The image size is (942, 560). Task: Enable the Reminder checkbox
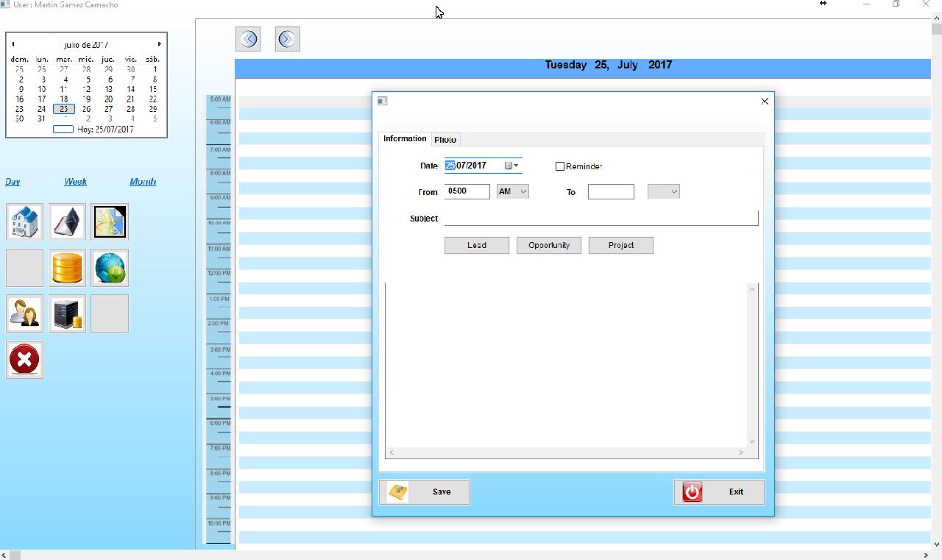click(560, 166)
